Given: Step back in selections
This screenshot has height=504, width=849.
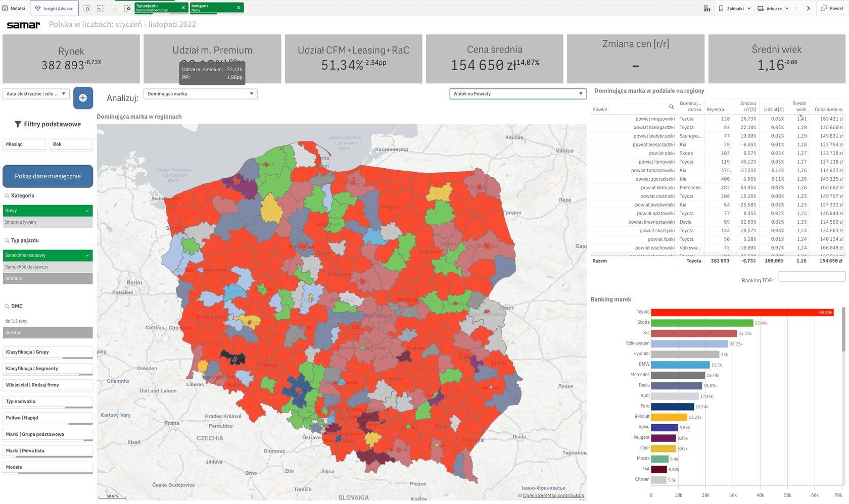Looking at the screenshot, I should (x=100, y=8).
